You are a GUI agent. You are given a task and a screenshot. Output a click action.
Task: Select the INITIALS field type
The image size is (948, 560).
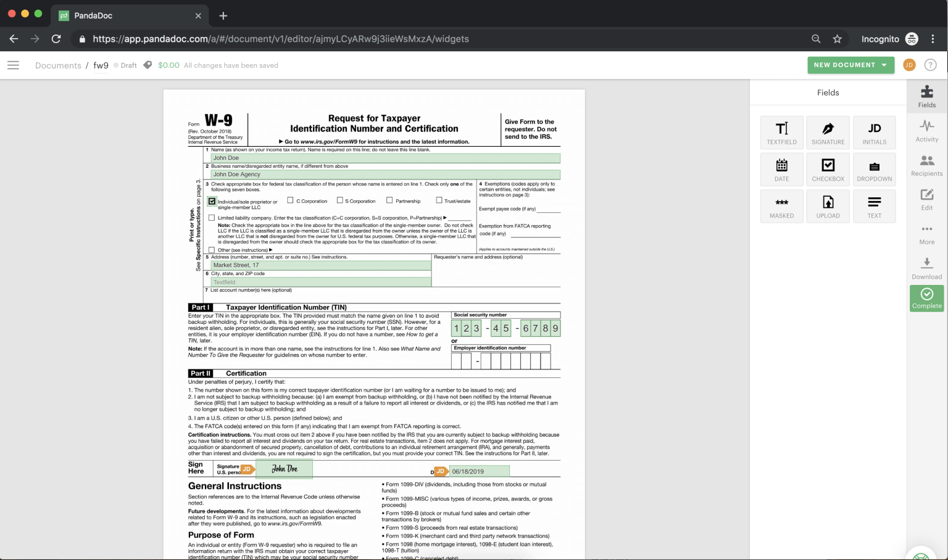874,132
